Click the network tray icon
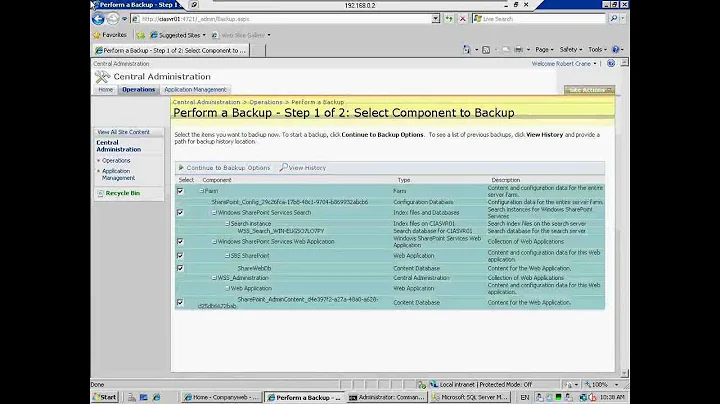The width and height of the screenshot is (720, 404). [x=583, y=397]
